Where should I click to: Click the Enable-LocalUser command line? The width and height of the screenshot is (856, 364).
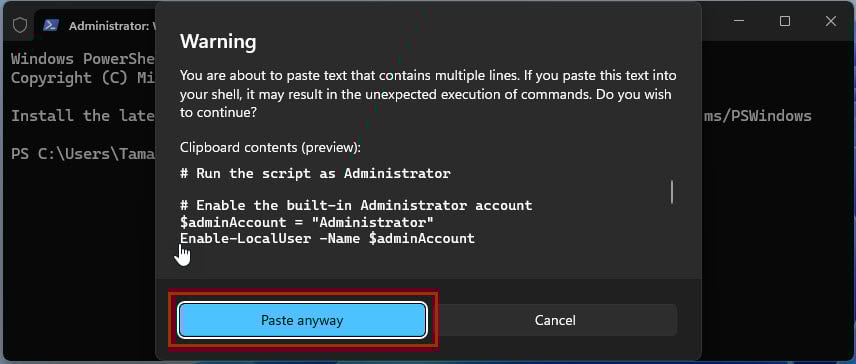coord(328,238)
